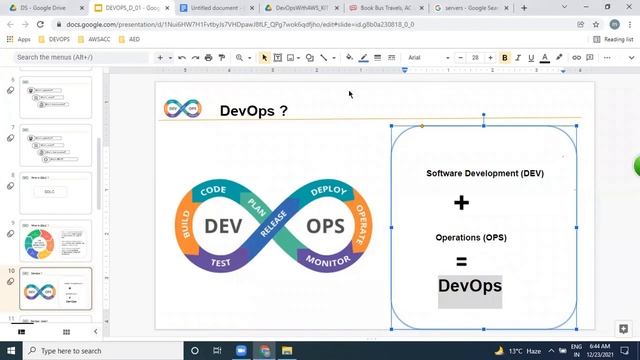Click the Undo icon in toolbar
640x360 pixels.
[182, 58]
